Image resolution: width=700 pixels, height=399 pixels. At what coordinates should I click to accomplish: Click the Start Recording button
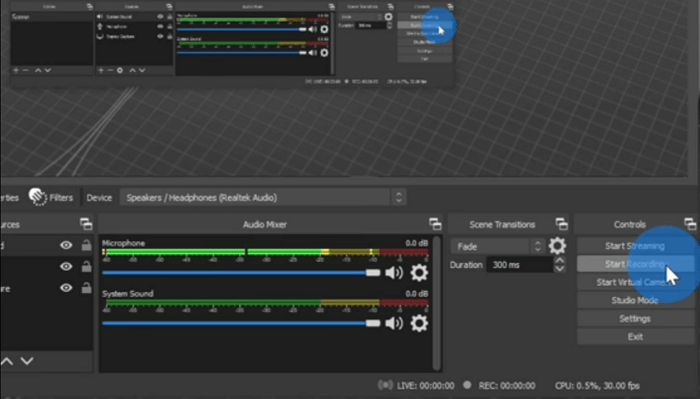[635, 264]
